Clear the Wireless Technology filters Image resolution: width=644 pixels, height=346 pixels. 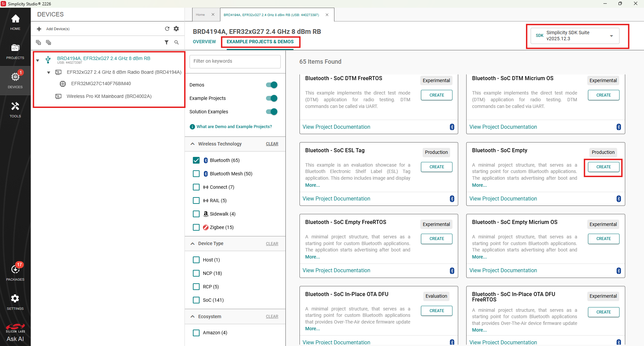click(272, 144)
